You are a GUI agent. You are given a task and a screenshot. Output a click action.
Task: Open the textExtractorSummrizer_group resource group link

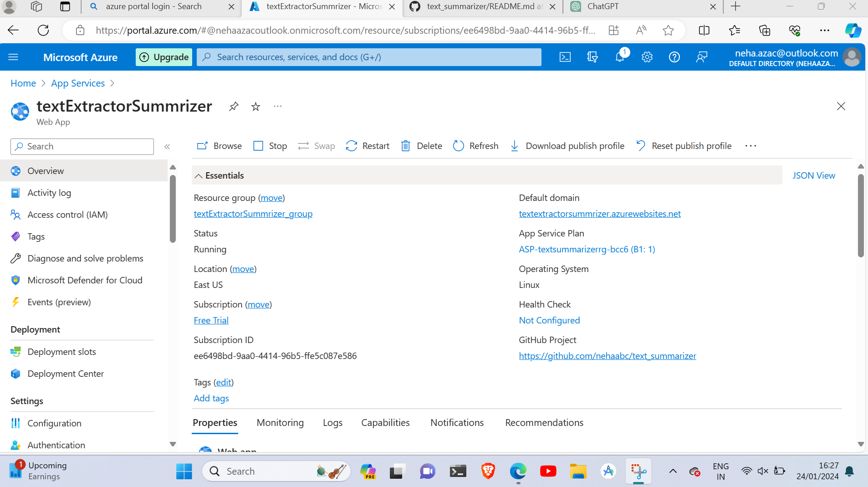click(253, 214)
